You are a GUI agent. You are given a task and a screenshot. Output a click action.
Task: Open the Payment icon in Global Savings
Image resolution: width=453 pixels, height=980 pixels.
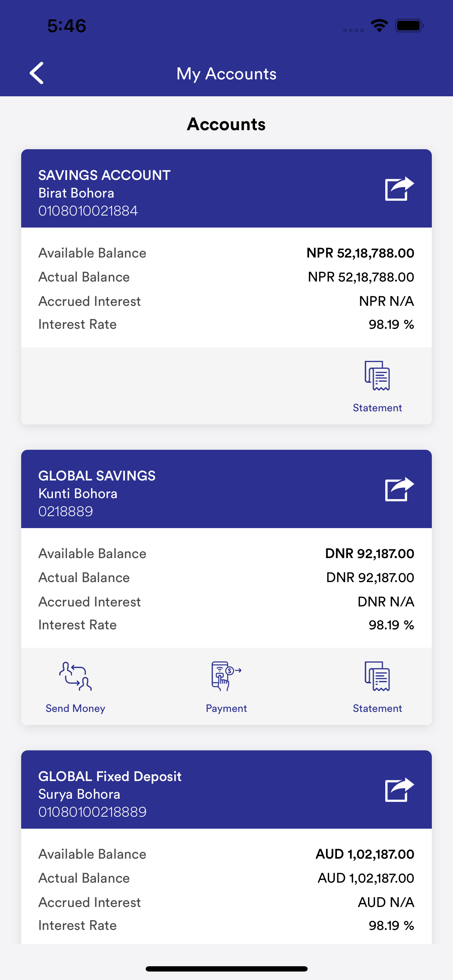[x=226, y=676]
